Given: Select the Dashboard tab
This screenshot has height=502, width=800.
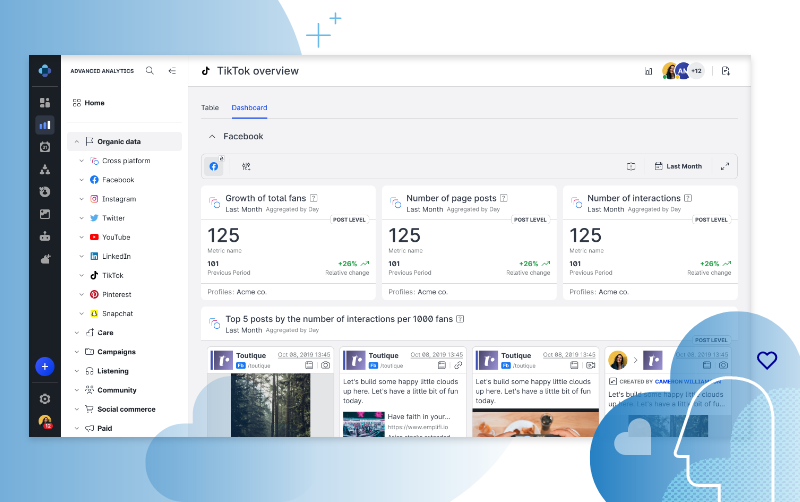Looking at the screenshot, I should click(249, 107).
